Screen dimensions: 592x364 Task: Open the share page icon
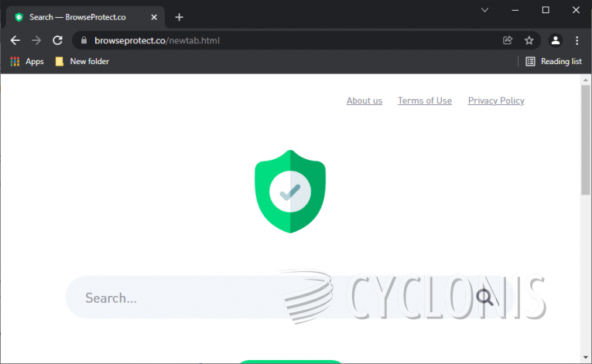click(508, 40)
